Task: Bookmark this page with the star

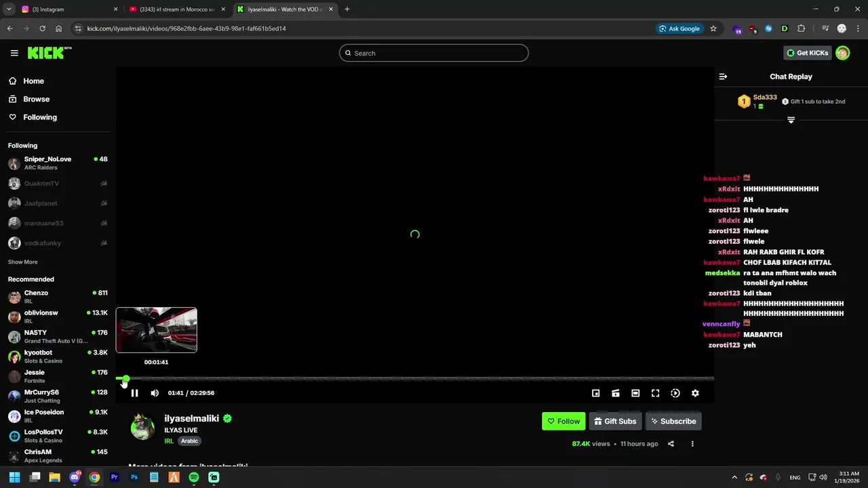Action: point(713,28)
